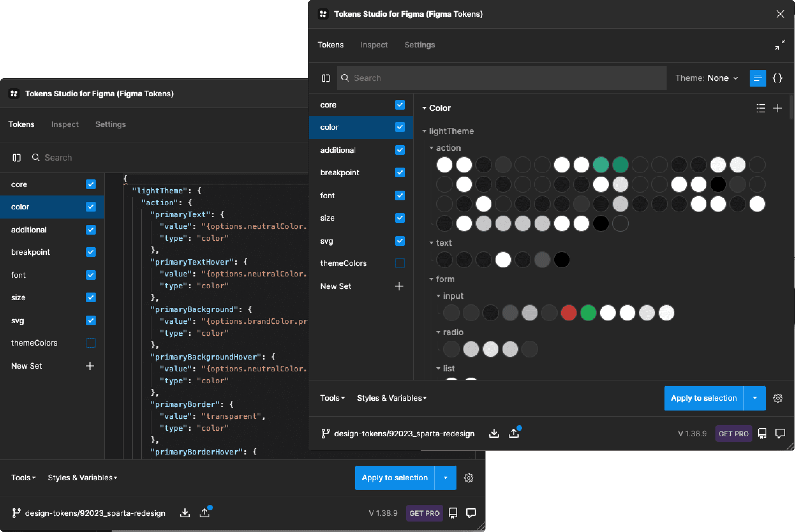The height and width of the screenshot is (532, 795).
Task: Select red swatch in input group
Action: 569,313
